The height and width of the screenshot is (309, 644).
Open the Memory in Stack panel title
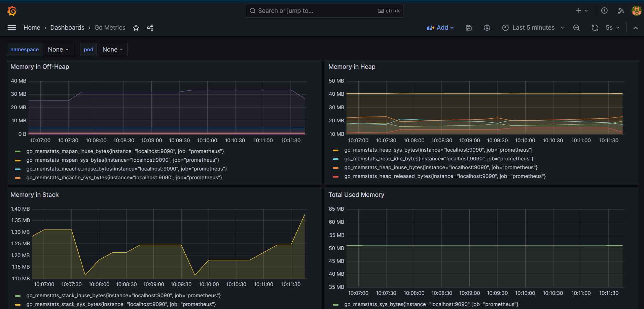point(34,195)
